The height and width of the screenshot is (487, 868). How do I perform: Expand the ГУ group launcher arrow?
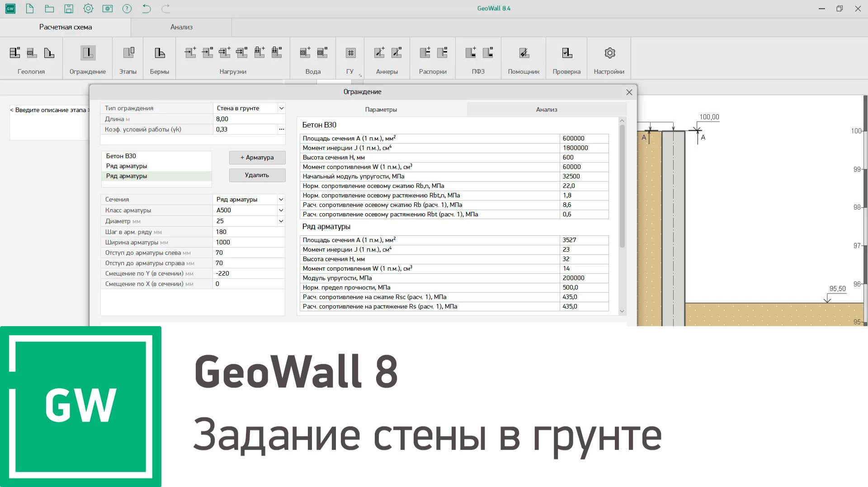(x=360, y=75)
